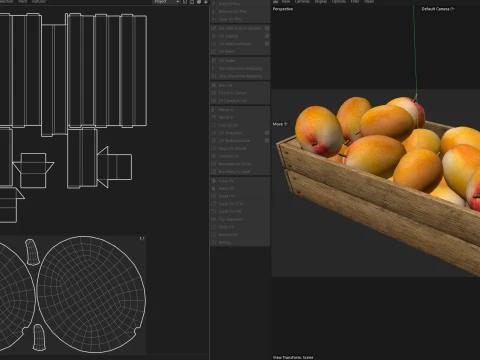Open the UV Peeler tool
This screenshot has width=480, height=360.
tap(240, 61)
